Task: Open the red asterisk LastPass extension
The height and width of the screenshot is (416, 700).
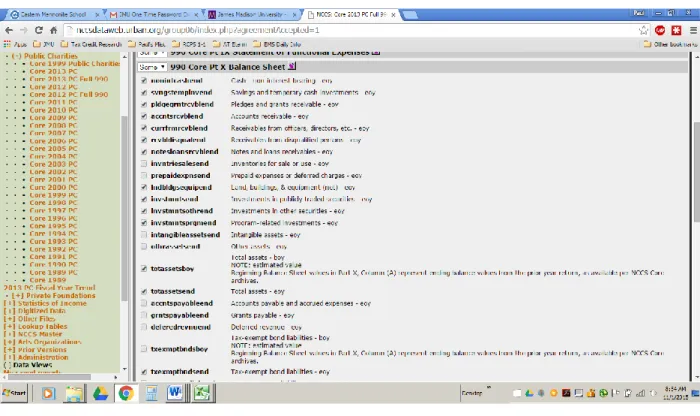Action: click(676, 30)
